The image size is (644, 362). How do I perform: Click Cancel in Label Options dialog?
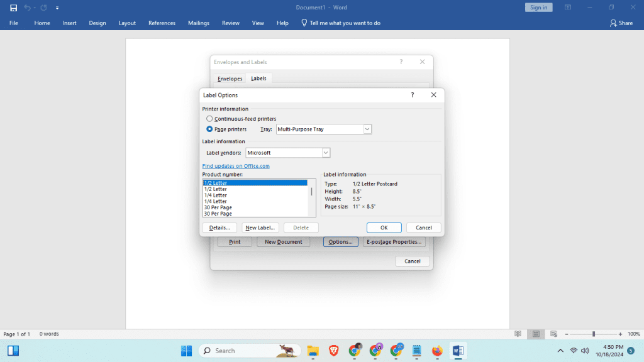423,228
